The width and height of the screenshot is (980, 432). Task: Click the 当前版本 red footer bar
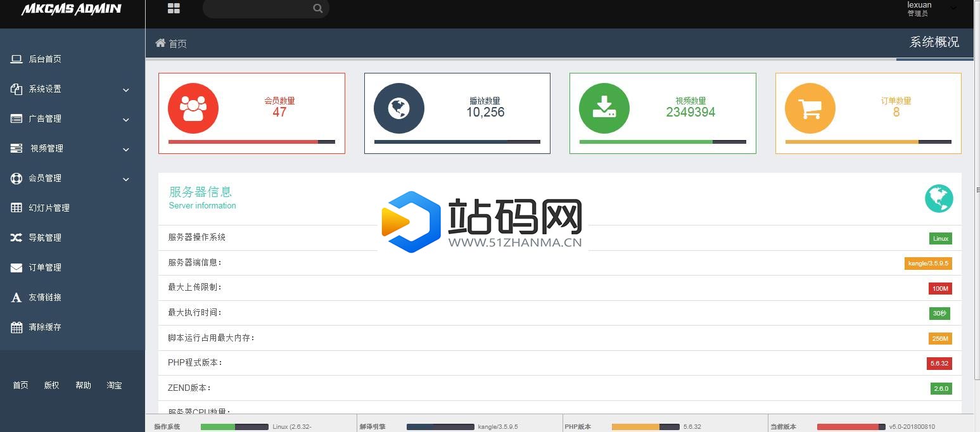851,427
